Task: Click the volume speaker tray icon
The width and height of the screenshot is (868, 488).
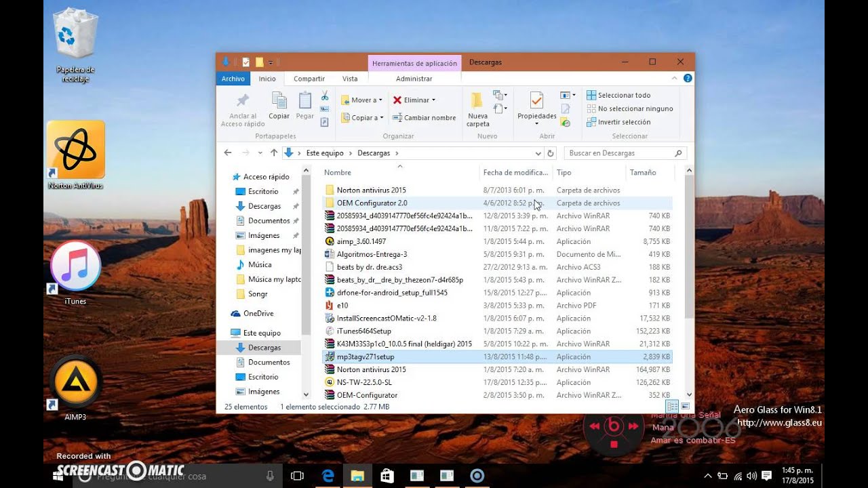Action: pos(752,476)
